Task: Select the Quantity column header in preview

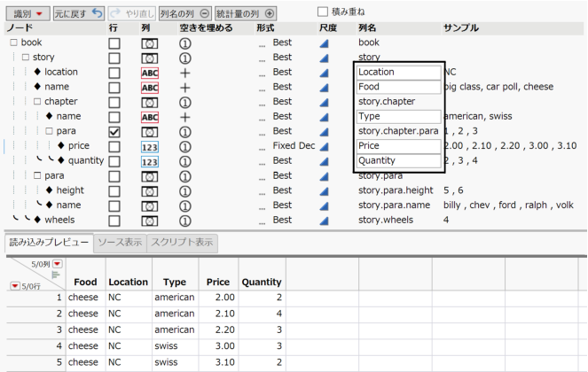Action: coord(261,283)
